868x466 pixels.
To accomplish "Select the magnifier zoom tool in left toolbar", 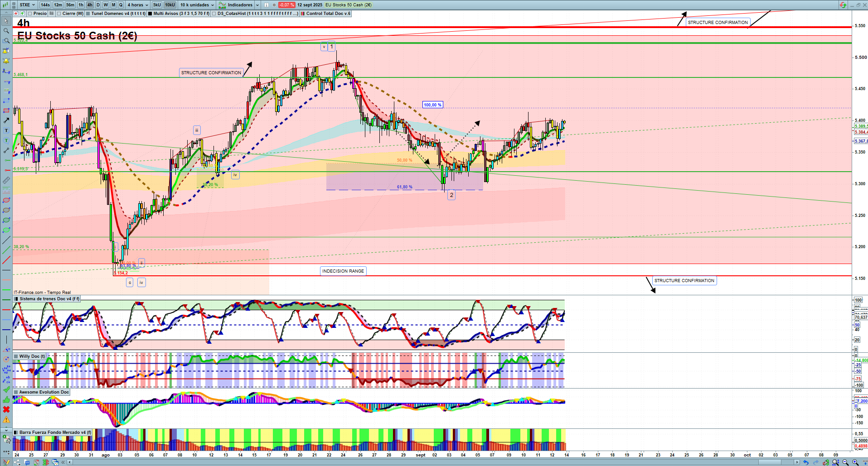I will click(6, 31).
